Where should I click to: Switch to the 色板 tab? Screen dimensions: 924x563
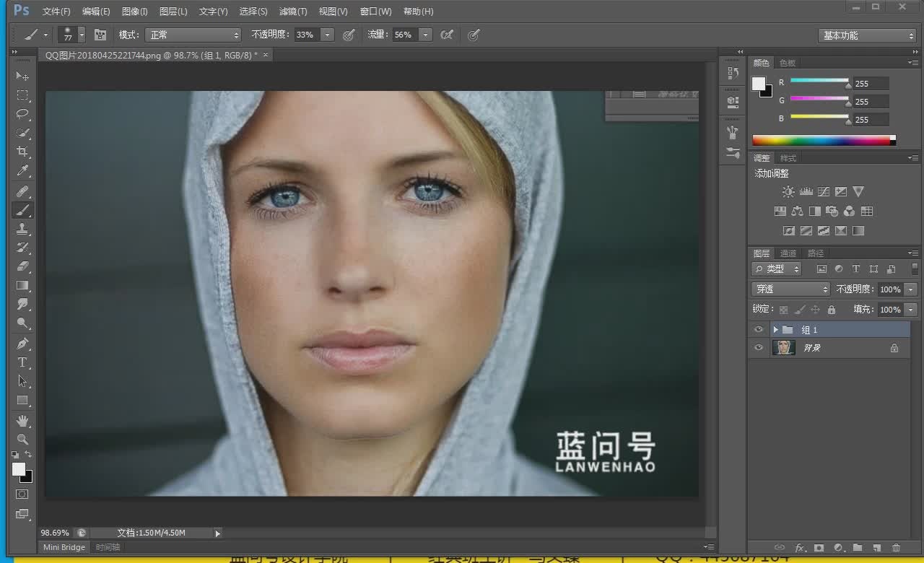788,63
